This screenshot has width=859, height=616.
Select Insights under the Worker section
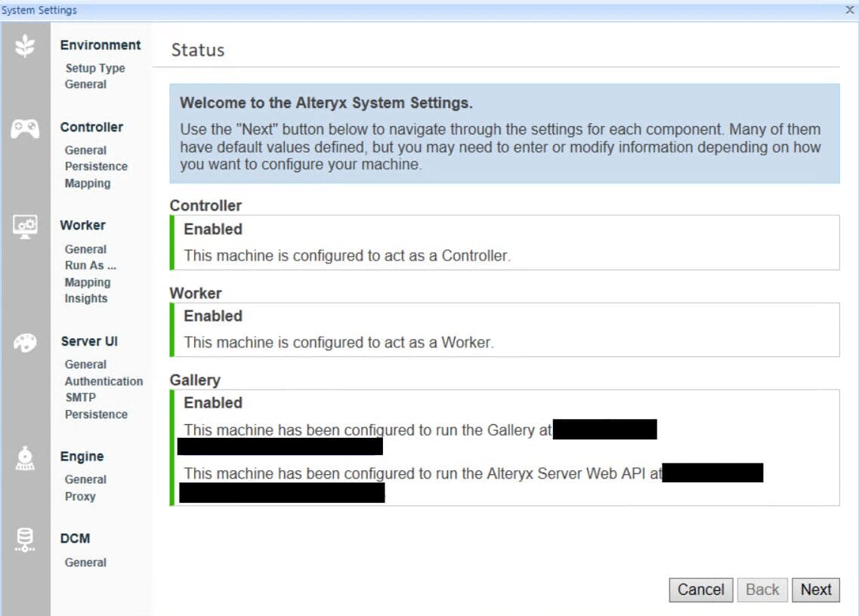point(85,298)
